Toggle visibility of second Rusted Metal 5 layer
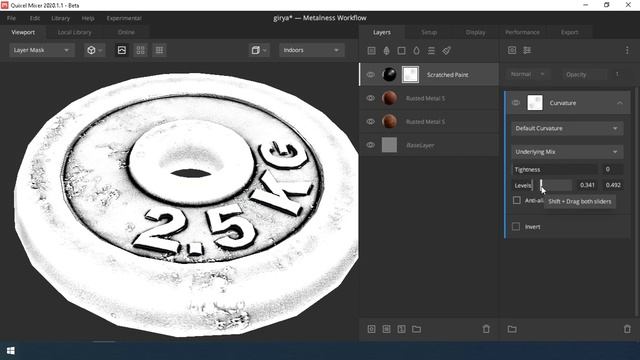Viewport: 640px width, 360px height. (x=371, y=122)
